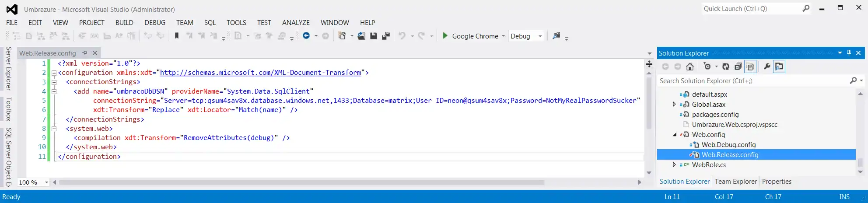
Task: Collapse the configuration XML node on line 2
Action: 54,73
